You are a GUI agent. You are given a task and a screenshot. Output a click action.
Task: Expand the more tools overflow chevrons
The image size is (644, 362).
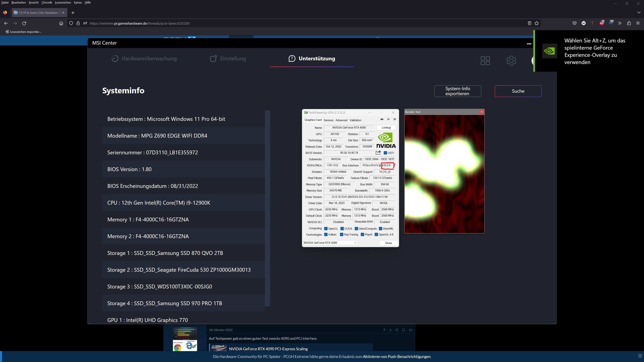620,23
